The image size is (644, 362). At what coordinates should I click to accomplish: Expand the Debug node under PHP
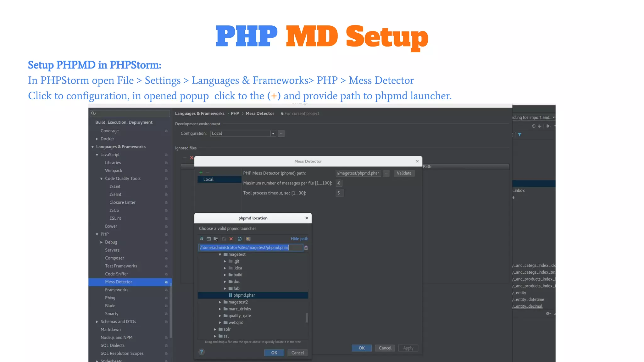click(102, 242)
